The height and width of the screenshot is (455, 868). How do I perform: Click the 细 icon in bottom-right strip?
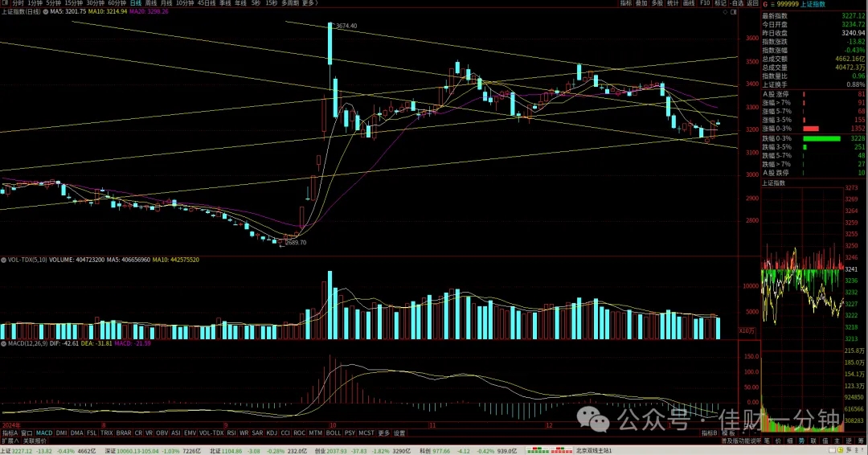(x=790, y=441)
